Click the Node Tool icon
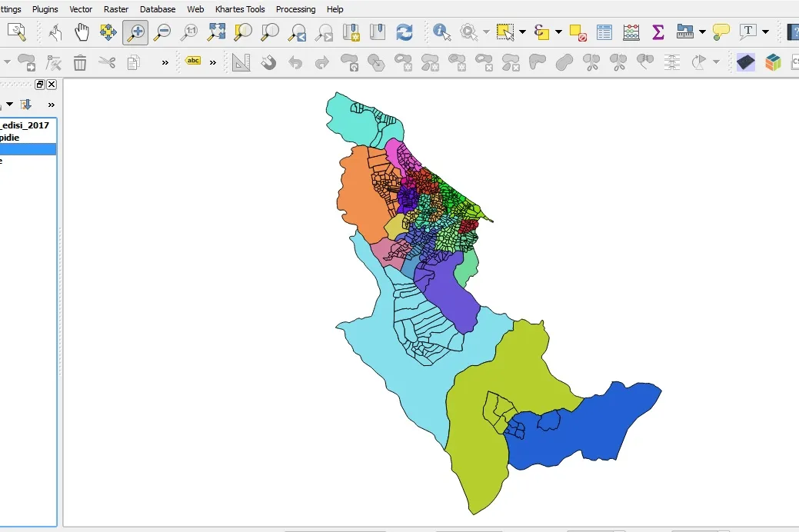799x532 pixels. (53, 63)
